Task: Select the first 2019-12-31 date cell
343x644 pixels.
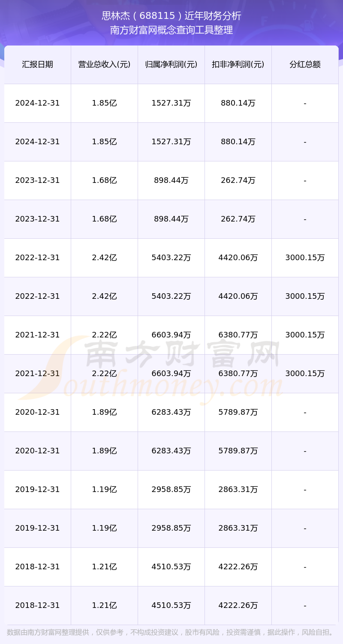Action: 37,489
